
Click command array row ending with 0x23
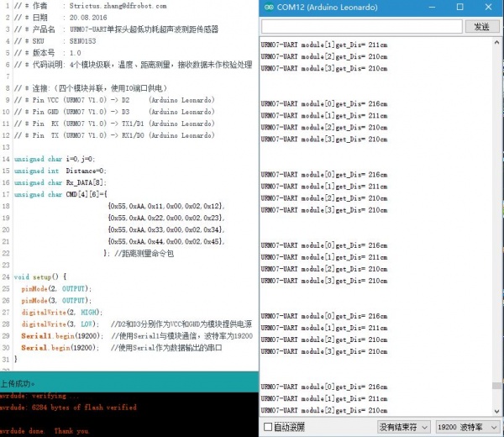tap(166, 218)
